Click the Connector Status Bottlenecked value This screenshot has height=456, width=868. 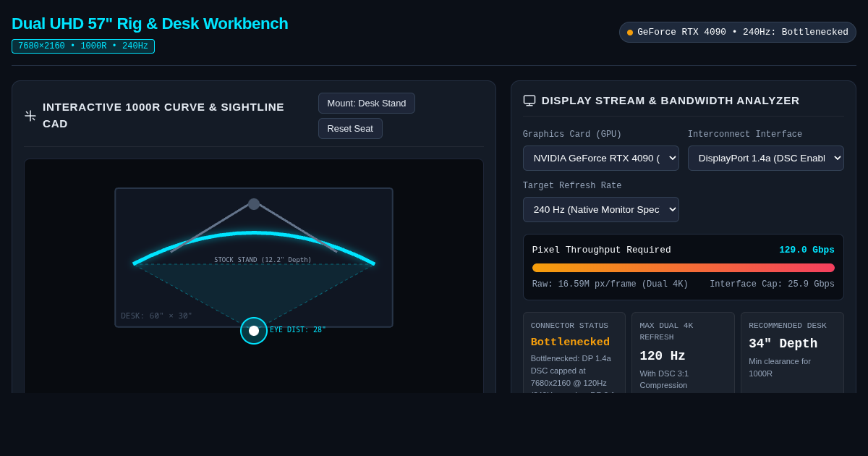click(570, 342)
